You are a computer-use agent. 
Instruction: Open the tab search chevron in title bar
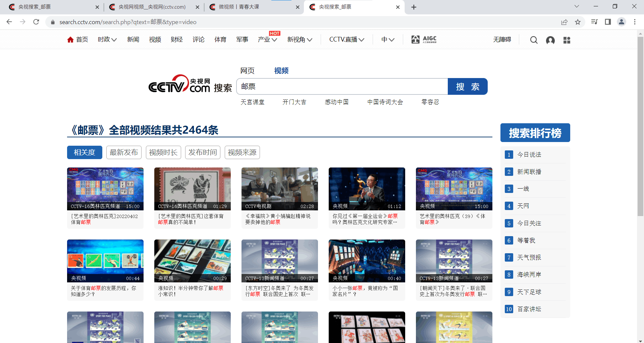[x=577, y=6]
